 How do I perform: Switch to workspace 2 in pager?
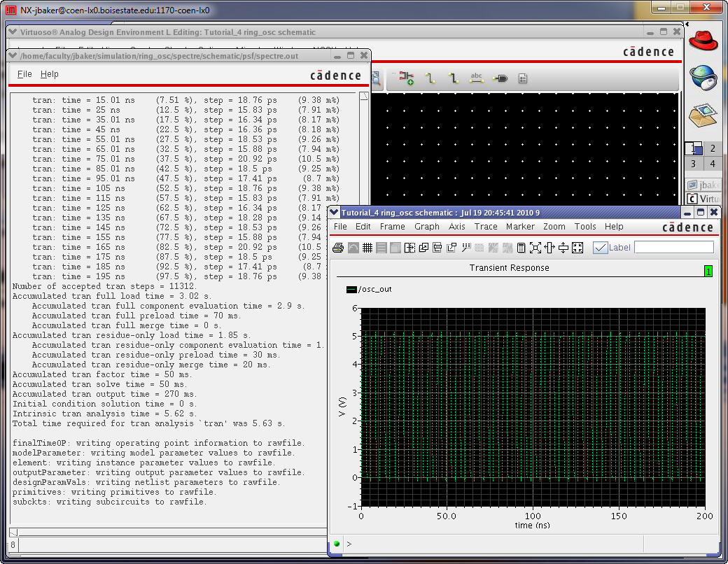point(713,148)
